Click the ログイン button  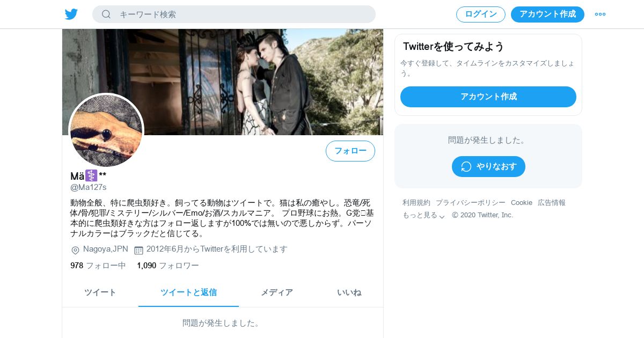point(481,14)
